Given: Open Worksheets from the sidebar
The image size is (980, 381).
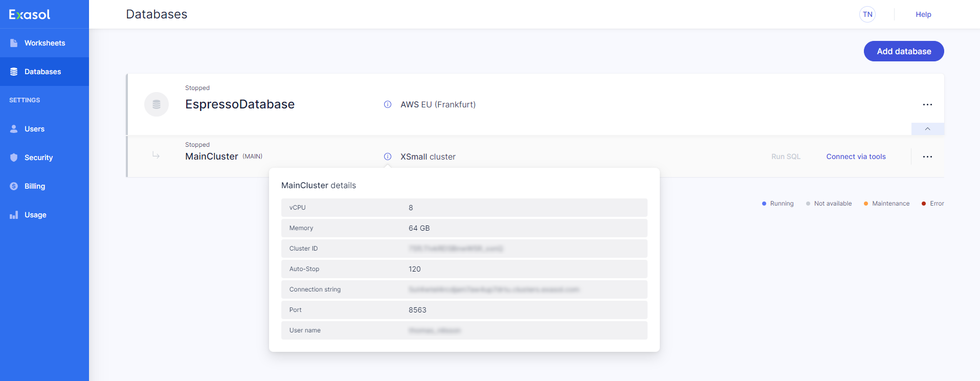Looking at the screenshot, I should (44, 43).
